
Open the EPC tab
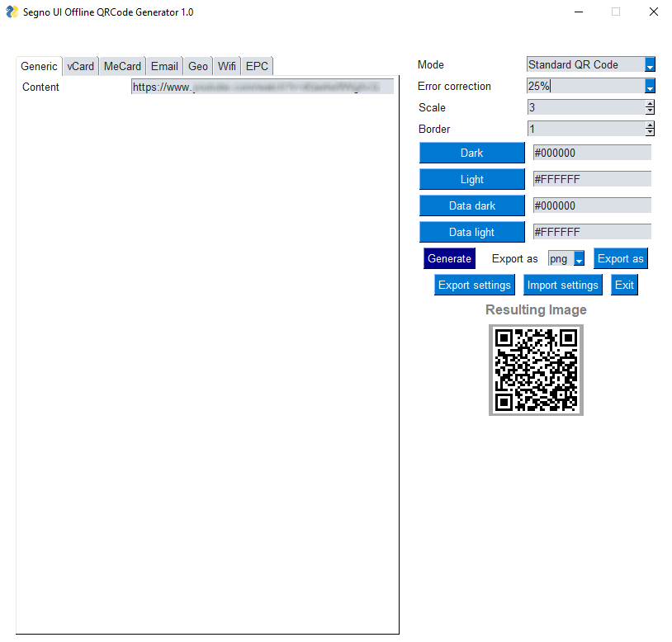click(257, 66)
